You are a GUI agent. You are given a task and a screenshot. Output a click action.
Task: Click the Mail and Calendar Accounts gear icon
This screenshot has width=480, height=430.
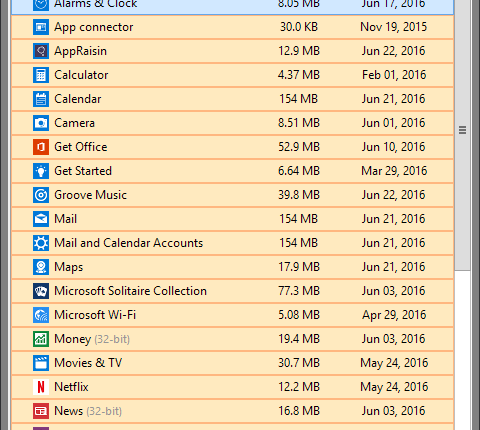(41, 243)
